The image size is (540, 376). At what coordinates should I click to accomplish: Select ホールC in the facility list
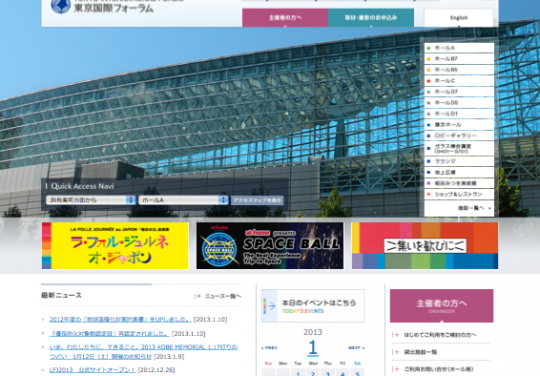pyautogui.click(x=459, y=81)
